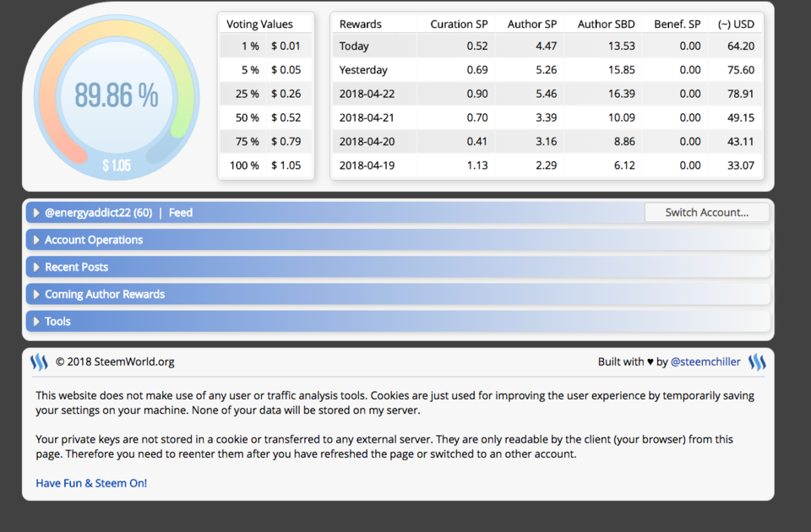Expand the Coming Author Rewards section
811x532 pixels.
pyautogui.click(x=398, y=294)
